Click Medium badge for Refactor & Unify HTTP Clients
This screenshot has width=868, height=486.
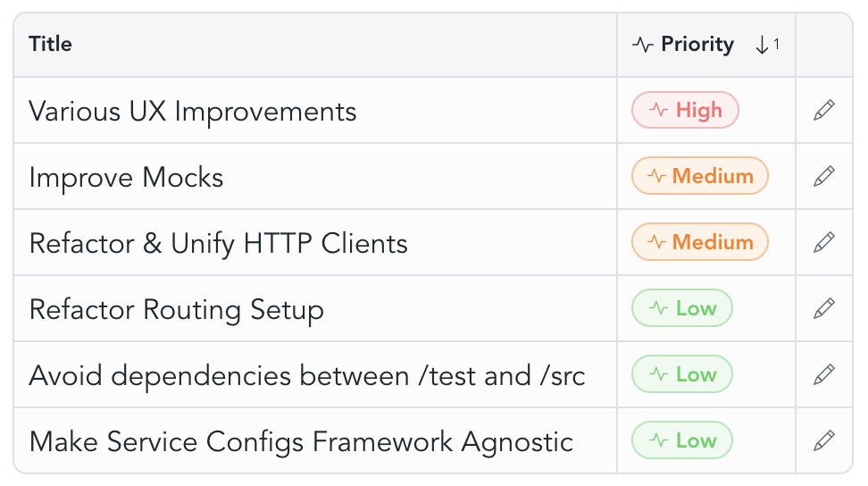699,243
